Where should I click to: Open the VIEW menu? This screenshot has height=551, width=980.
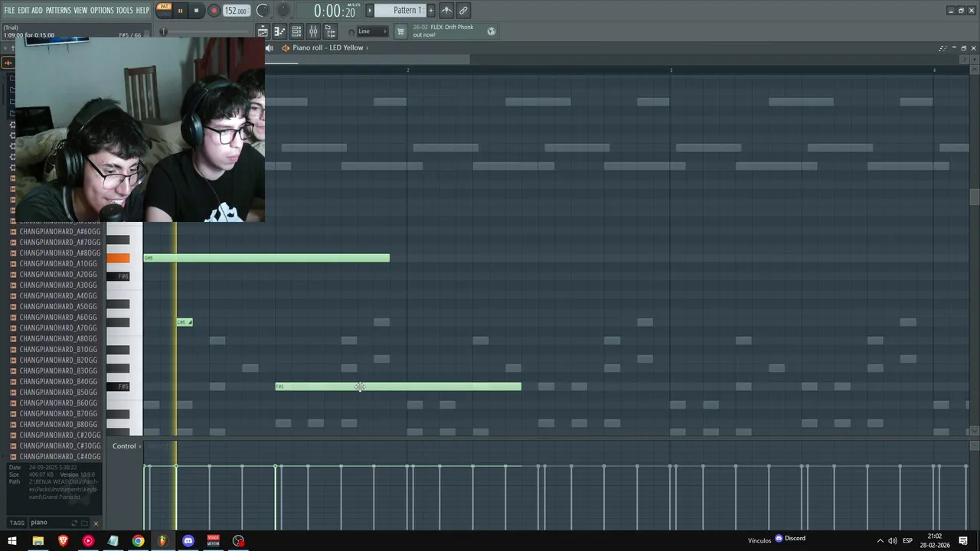click(x=80, y=11)
